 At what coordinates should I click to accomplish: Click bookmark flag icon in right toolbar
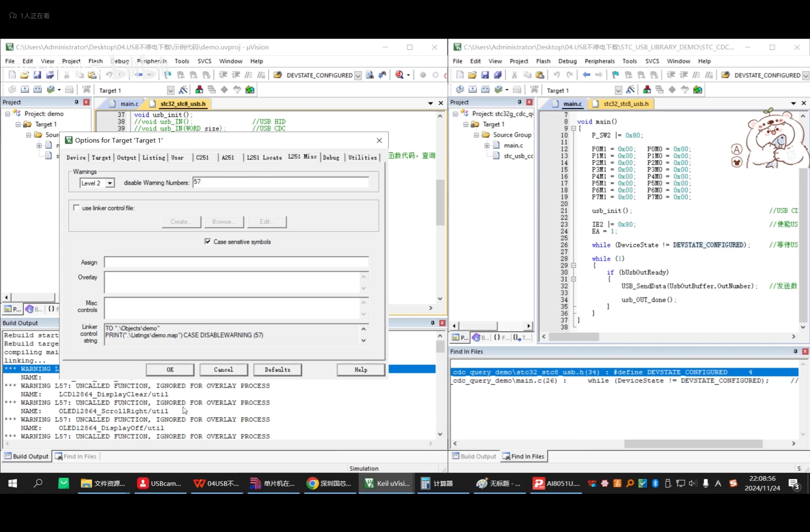615,75
